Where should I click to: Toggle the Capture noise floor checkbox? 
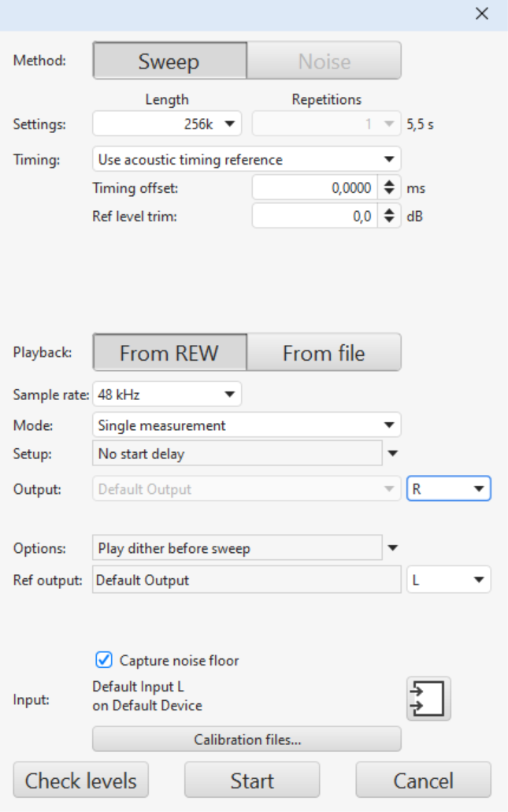103,660
